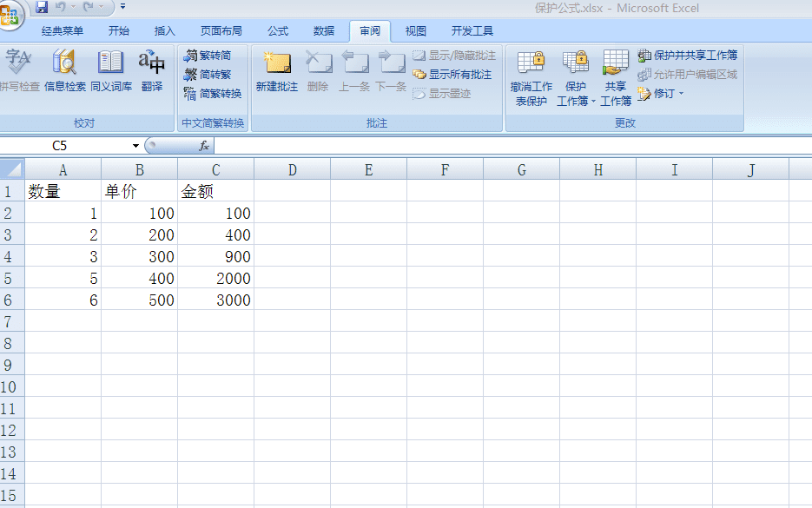Go to next comment 下一条
The image size is (812, 508).
click(x=391, y=71)
